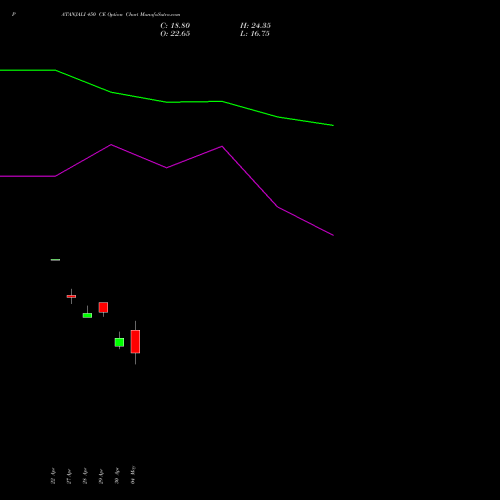Select the 28 Apr green candlestick
Screen dimensions: 500x500
point(87,315)
